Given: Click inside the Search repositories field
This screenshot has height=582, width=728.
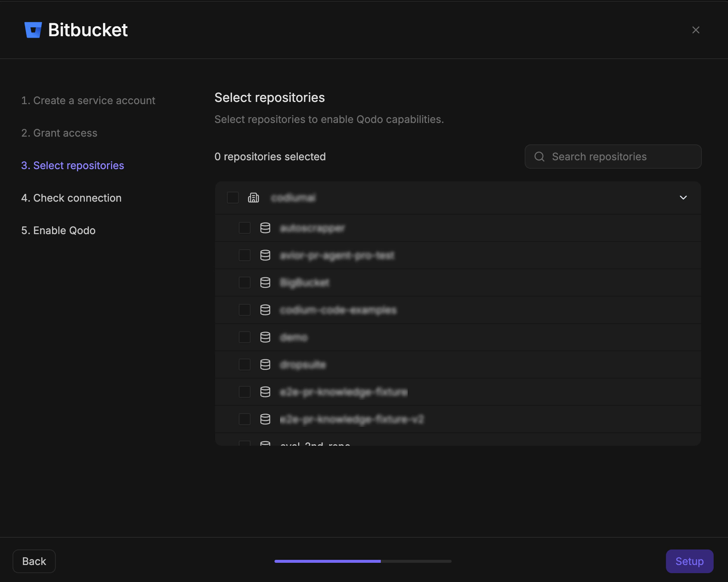Looking at the screenshot, I should coord(613,157).
